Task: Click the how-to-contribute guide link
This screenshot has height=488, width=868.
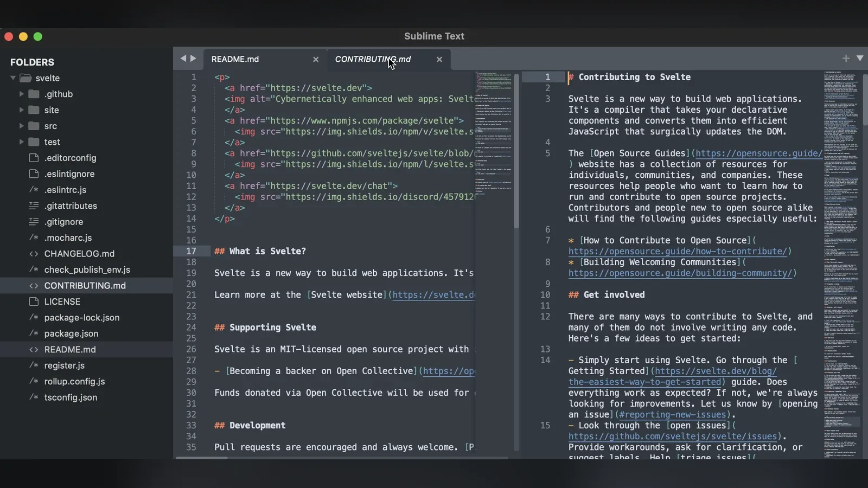Action: (678, 251)
